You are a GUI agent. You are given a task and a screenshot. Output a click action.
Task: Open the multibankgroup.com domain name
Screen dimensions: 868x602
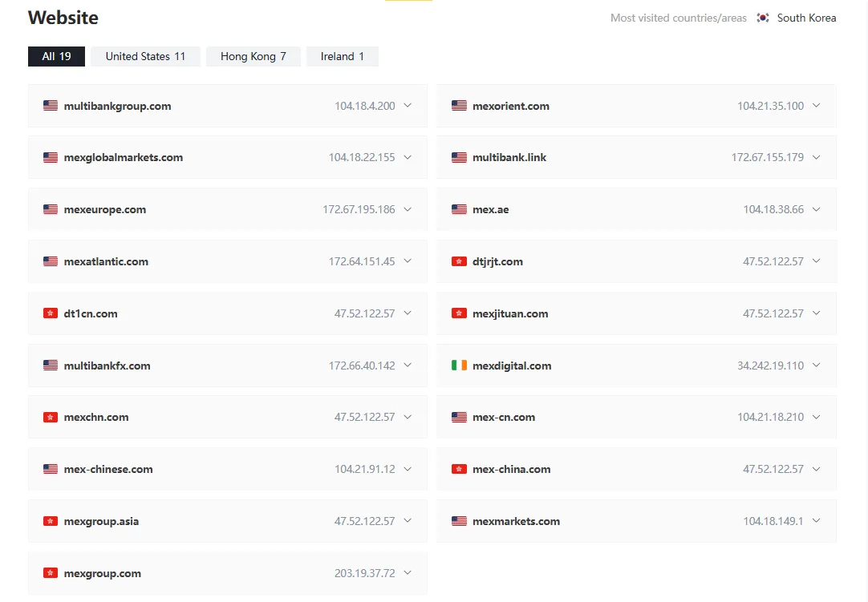click(117, 107)
